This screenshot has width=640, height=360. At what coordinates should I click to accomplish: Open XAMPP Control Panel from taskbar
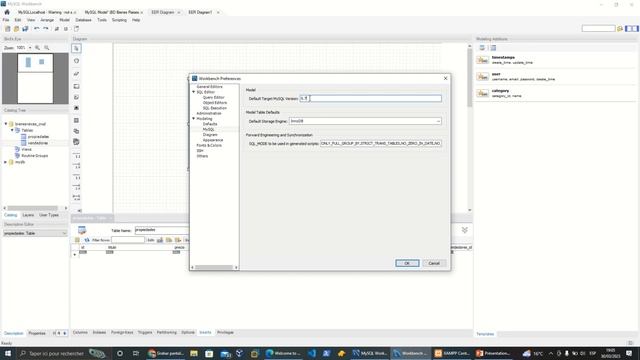[452, 353]
